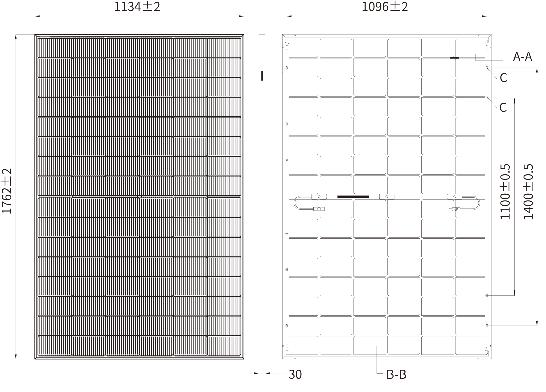Click the black nameplate bar on rear view

pyautogui.click(x=353, y=197)
